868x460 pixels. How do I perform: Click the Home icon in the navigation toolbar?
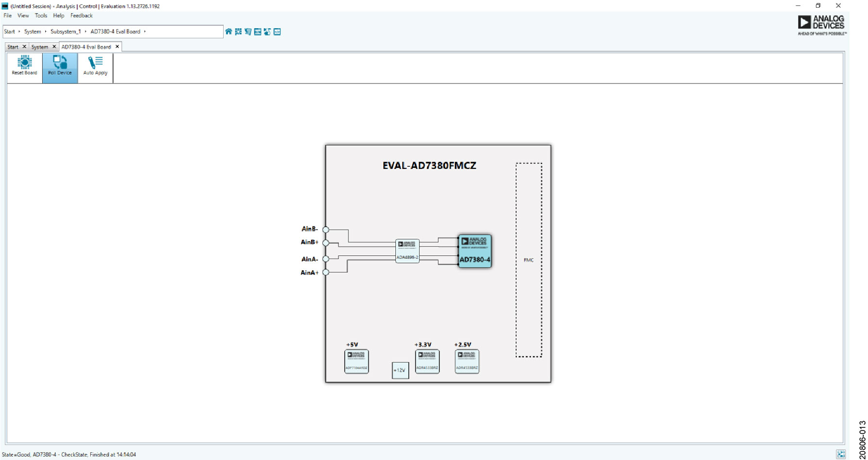click(229, 32)
